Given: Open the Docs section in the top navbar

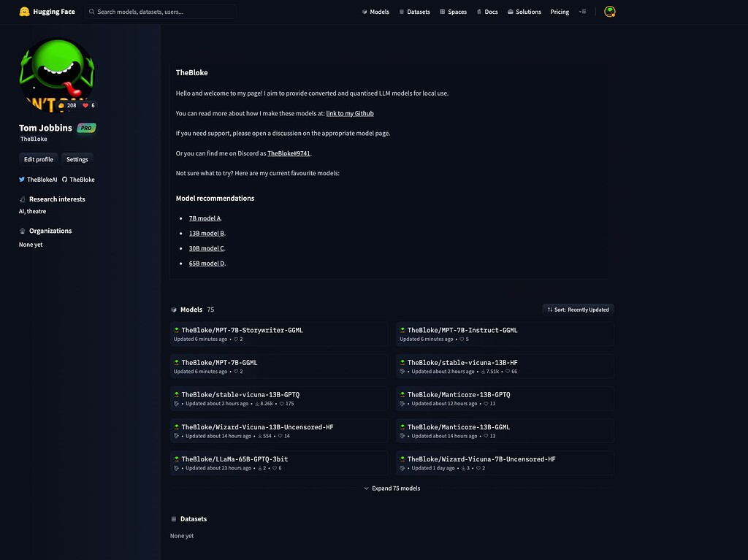Looking at the screenshot, I should [x=490, y=11].
